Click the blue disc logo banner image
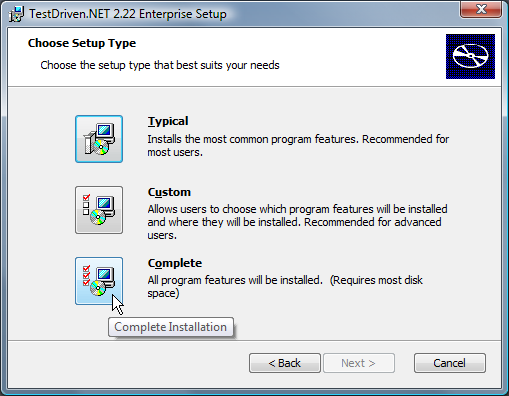The width and height of the screenshot is (509, 396). [x=470, y=56]
